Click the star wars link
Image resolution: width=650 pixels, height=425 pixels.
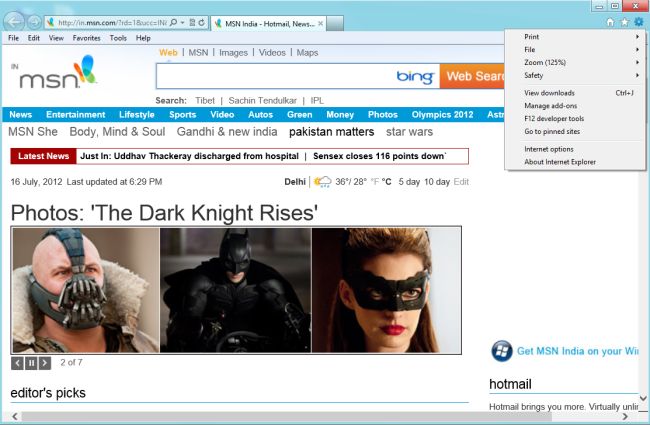tap(409, 132)
